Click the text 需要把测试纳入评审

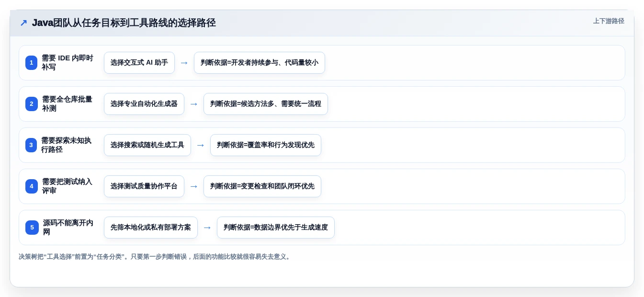tap(68, 186)
